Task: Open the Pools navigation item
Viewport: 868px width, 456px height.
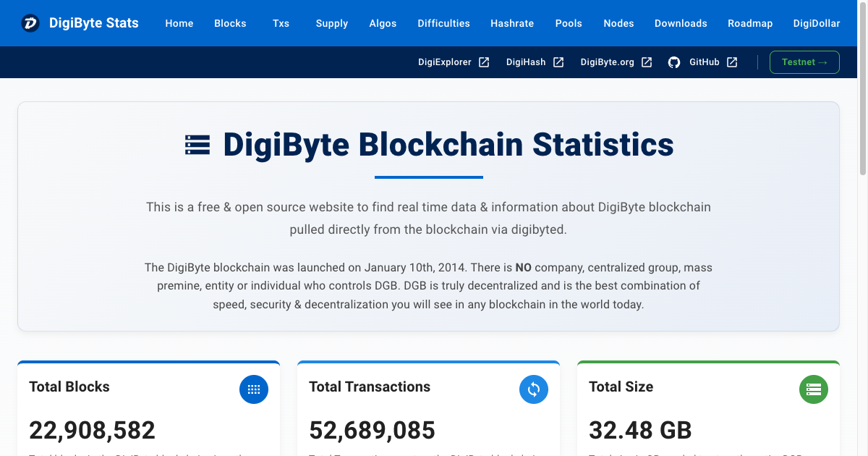Action: click(x=569, y=23)
